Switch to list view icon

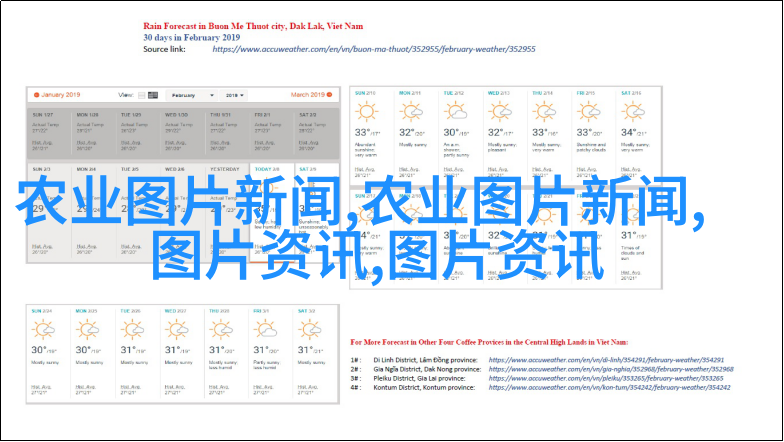point(142,95)
